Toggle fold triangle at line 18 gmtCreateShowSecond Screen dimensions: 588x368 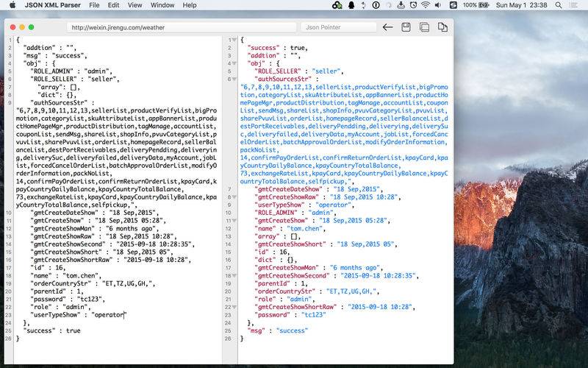(234, 275)
